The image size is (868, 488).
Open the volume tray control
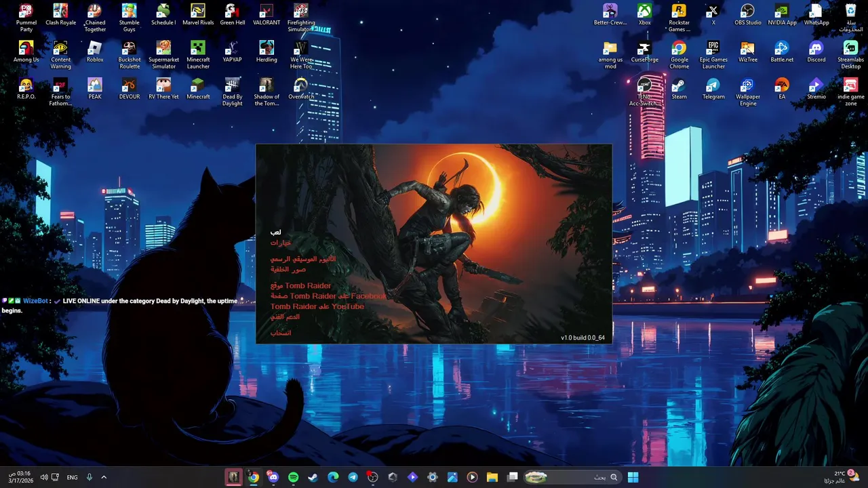coord(44,477)
